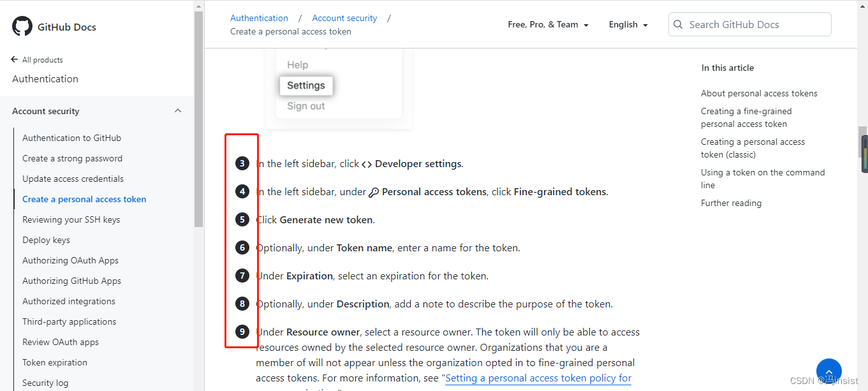868x391 pixels.
Task: Select Using a token on the command line
Action: tap(763, 178)
